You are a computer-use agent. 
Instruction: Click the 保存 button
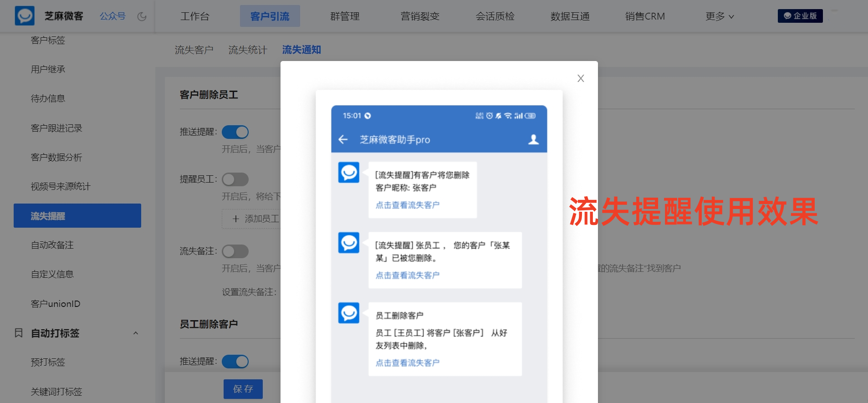tap(243, 389)
